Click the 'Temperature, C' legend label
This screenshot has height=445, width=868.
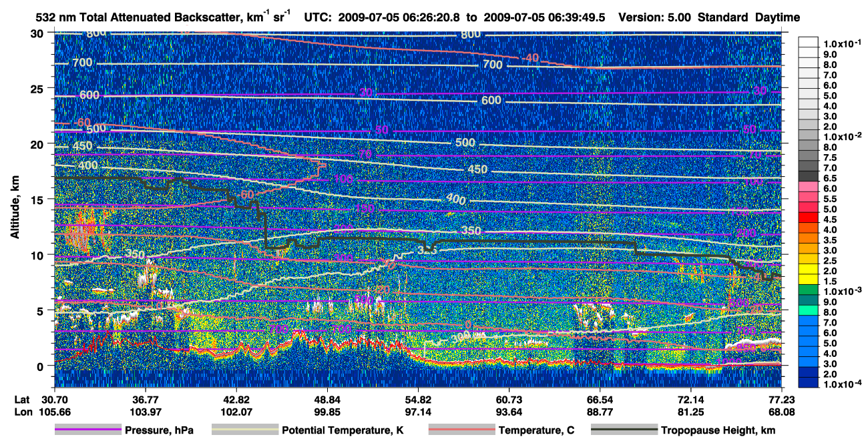[537, 430]
